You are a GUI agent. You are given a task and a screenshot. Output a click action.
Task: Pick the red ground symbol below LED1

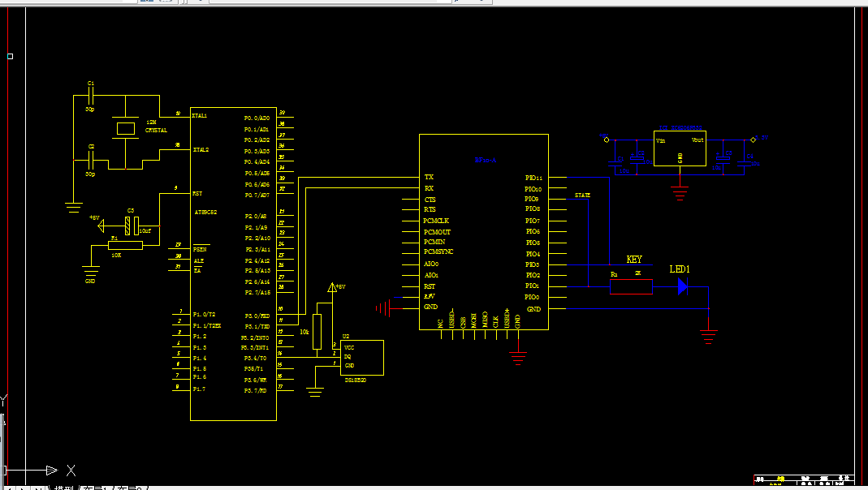(709, 337)
